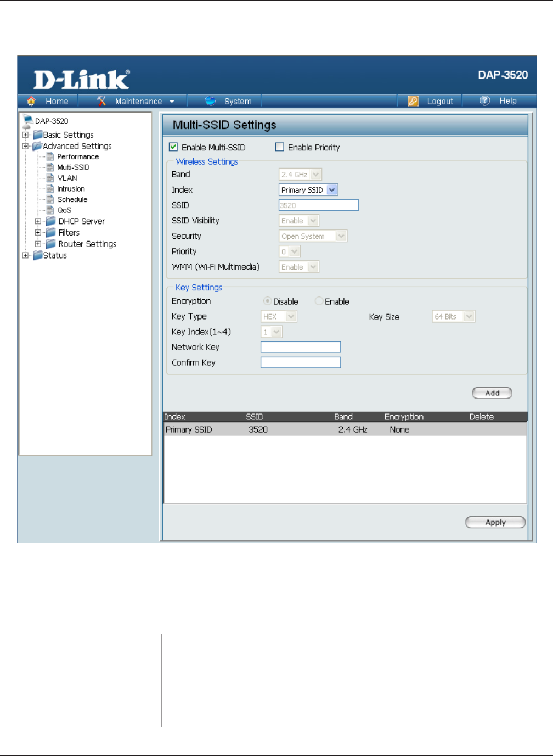
Task: Click the System computer icon
Action: [x=210, y=101]
